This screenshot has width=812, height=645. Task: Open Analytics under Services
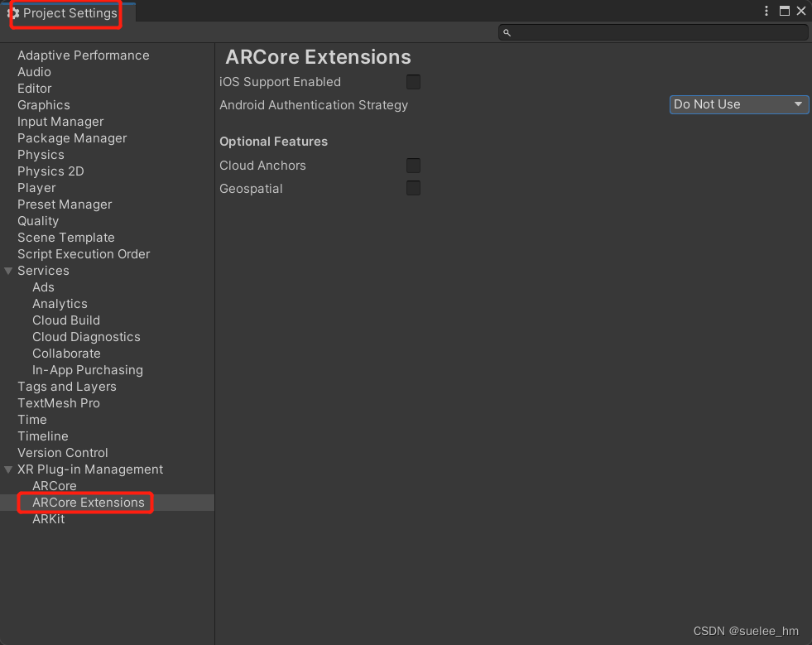coord(60,304)
